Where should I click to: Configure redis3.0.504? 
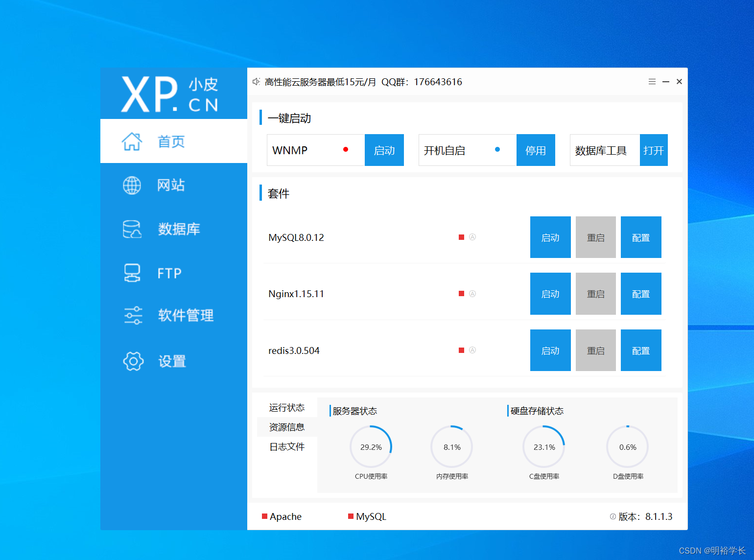(x=641, y=350)
